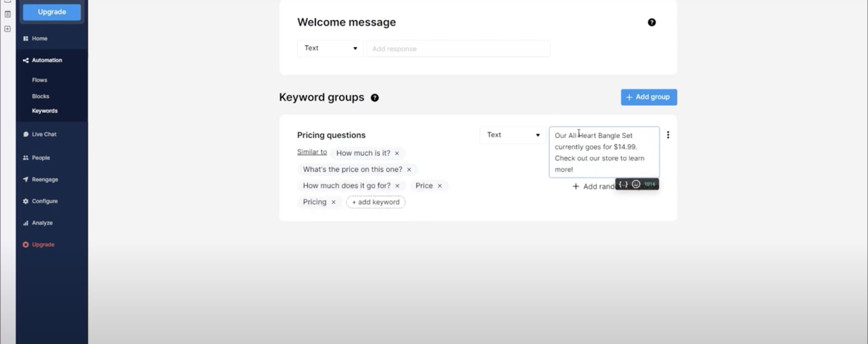Image resolution: width=868 pixels, height=344 pixels.
Task: Click the 'Price' keyword chip text
Action: tap(424, 186)
